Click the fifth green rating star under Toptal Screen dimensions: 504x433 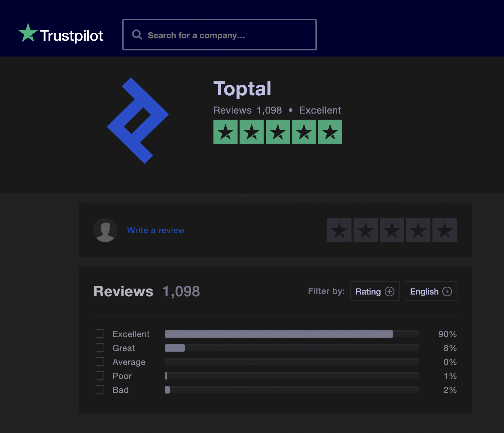click(x=330, y=132)
